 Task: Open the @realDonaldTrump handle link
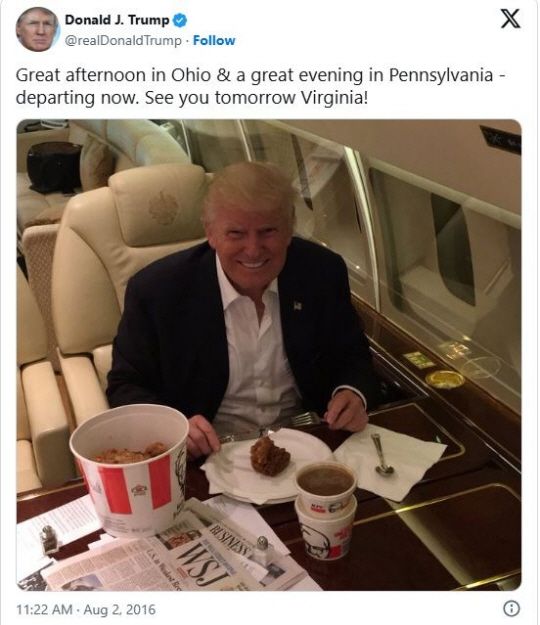tap(123, 41)
